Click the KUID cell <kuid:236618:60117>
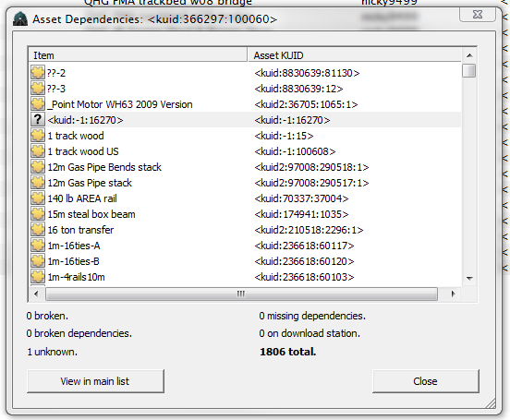This screenshot has height=420, width=510. click(x=304, y=246)
